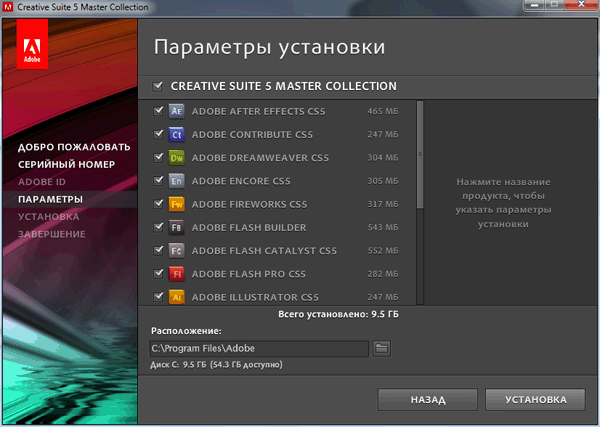Toggle Adobe Fireworks CS5 checkbox
This screenshot has height=427, width=600.
coord(158,204)
